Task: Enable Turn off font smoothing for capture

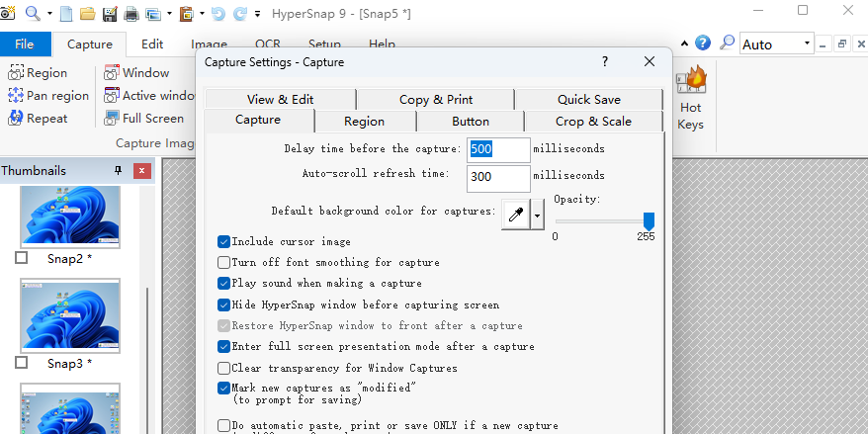Action: coord(223,263)
